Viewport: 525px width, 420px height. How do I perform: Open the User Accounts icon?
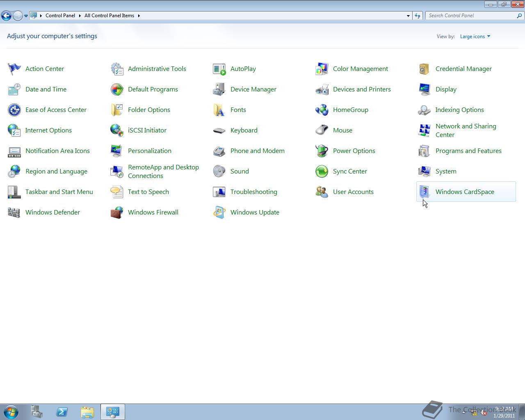coord(322,192)
